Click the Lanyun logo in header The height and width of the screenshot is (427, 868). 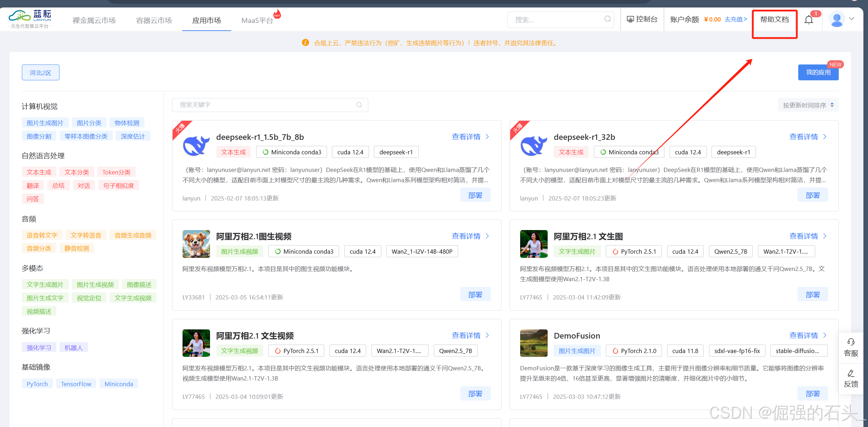(30, 19)
